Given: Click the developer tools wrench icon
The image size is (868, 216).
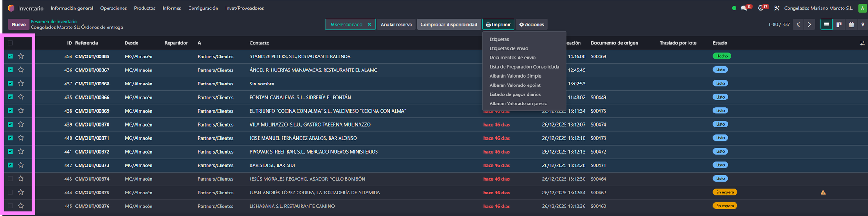Looking at the screenshot, I should pos(777,8).
